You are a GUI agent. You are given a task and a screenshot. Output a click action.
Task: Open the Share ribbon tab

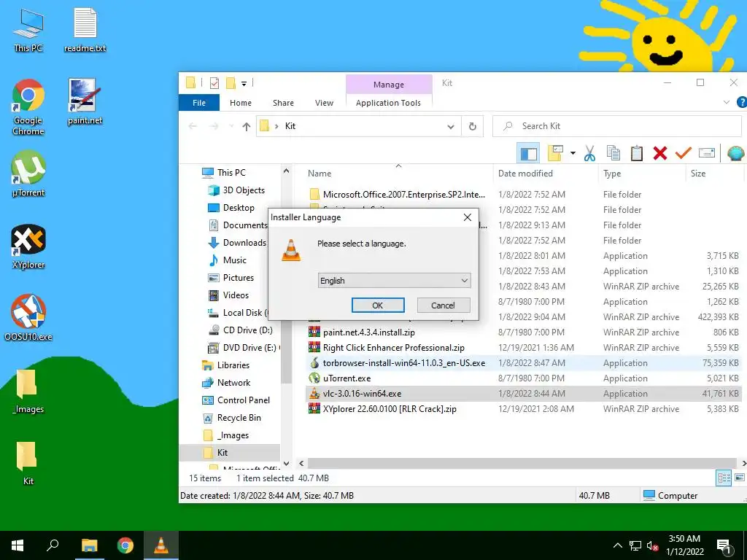(x=283, y=102)
